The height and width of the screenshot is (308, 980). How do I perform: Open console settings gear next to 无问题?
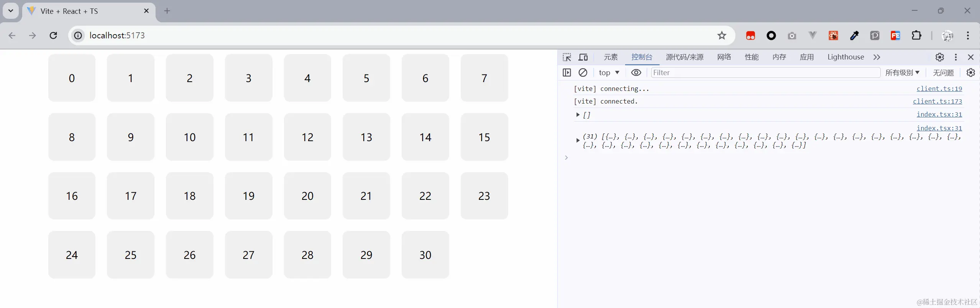(x=970, y=72)
